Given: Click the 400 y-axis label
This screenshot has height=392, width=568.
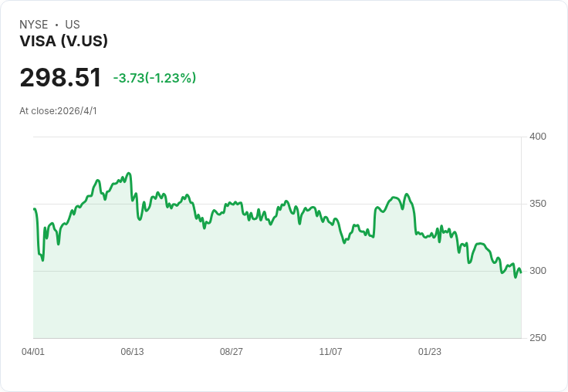Looking at the screenshot, I should (x=538, y=137).
